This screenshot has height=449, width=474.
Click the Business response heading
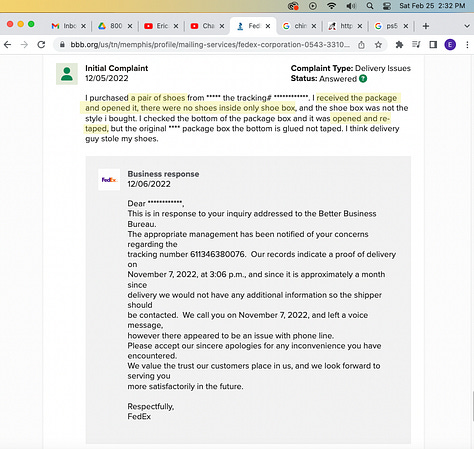(x=163, y=174)
